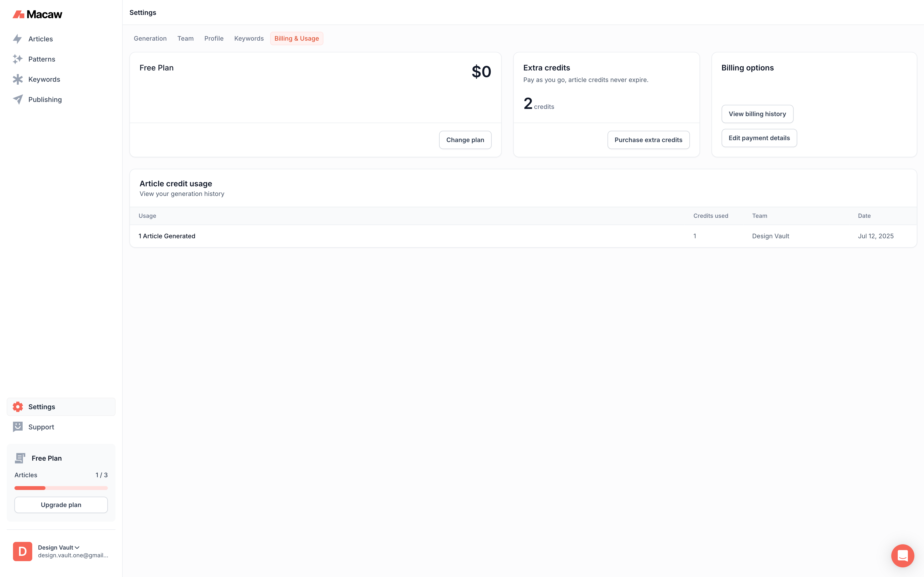Open Patterns from the sidebar icon
This screenshot has height=577, width=924.
(x=18, y=59)
